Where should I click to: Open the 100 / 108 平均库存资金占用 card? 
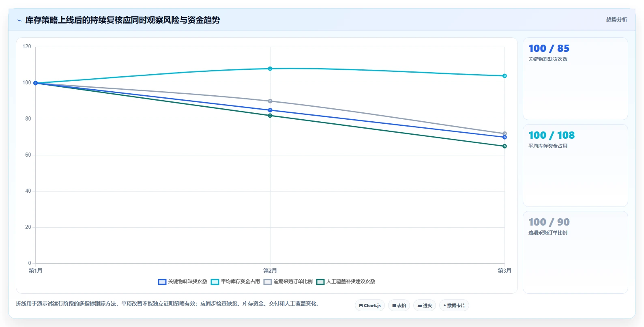point(575,166)
